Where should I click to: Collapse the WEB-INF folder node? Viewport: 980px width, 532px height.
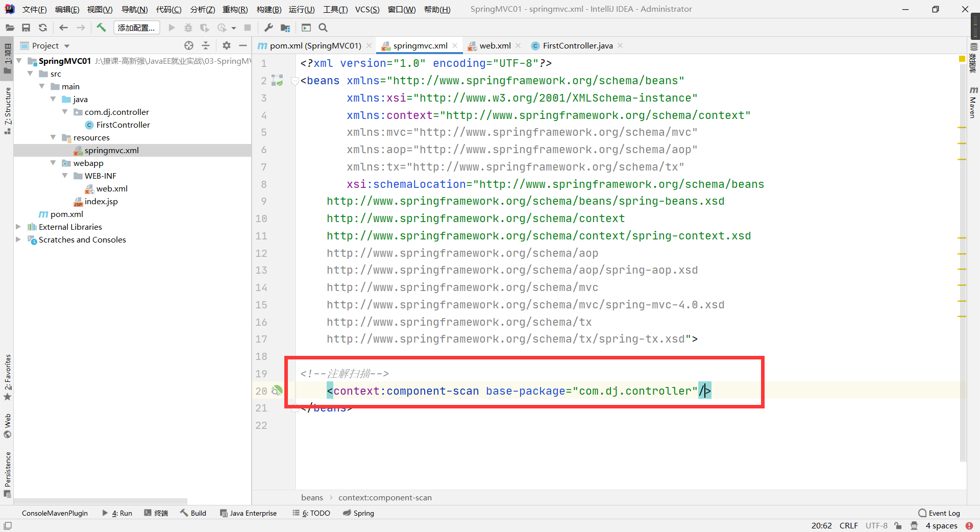[x=65, y=176]
